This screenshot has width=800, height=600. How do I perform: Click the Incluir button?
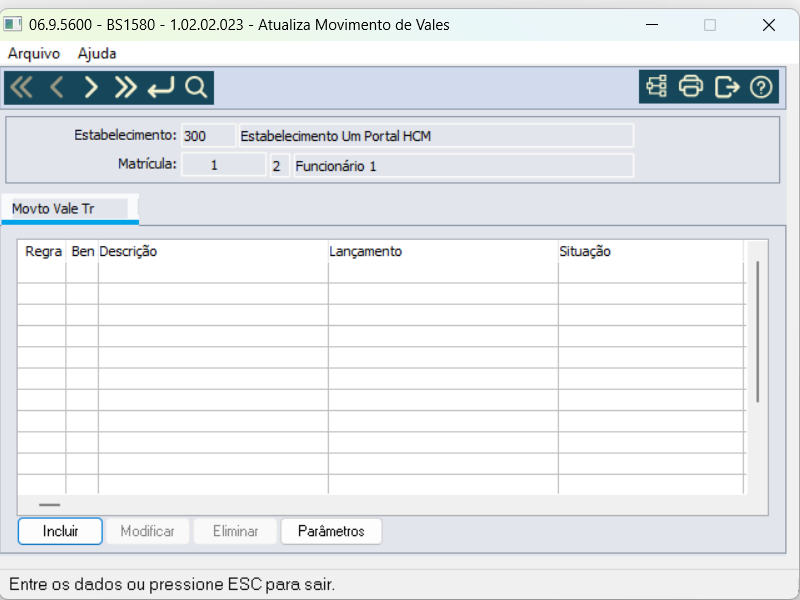[x=60, y=531]
